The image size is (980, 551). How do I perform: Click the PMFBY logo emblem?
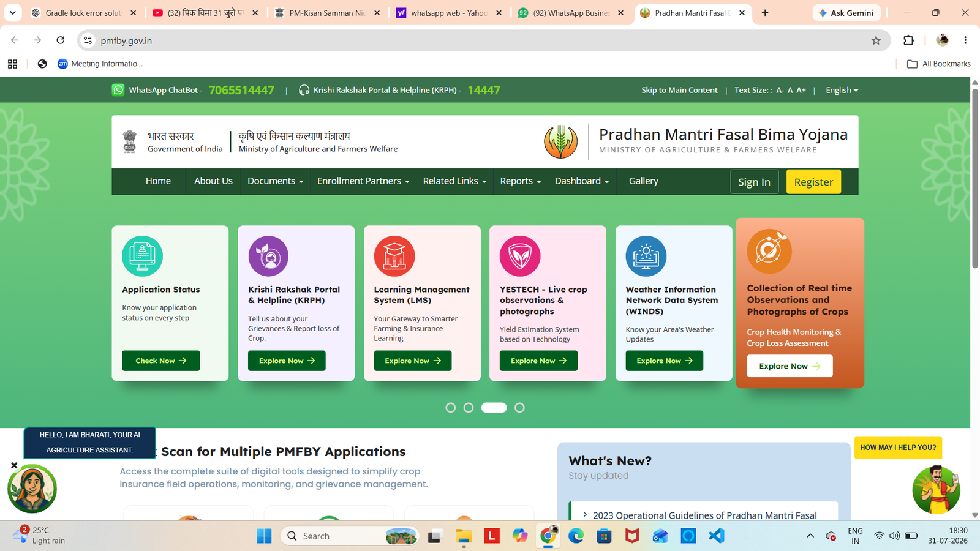[560, 142]
